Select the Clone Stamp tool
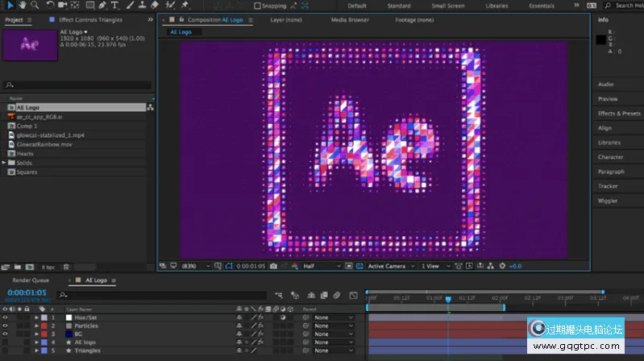The image size is (644, 361). tap(142, 5)
